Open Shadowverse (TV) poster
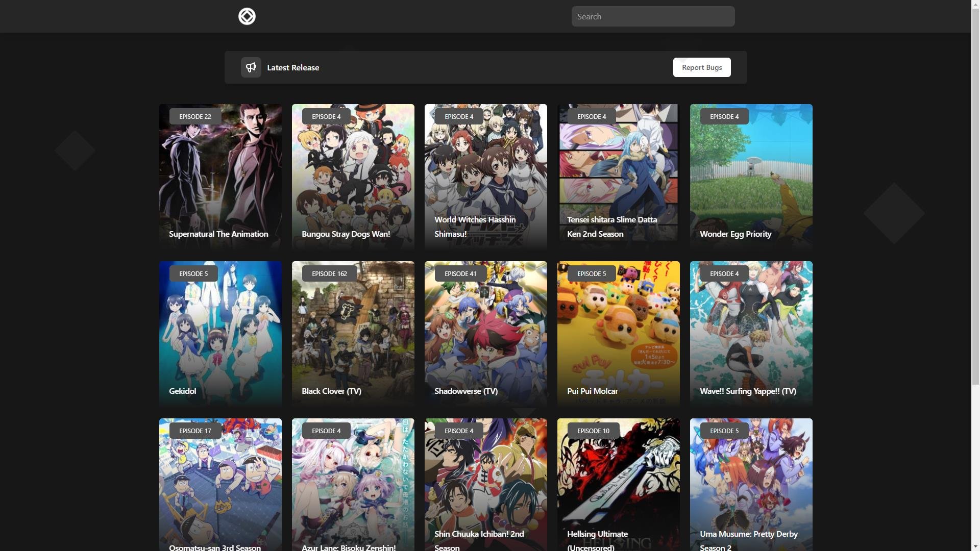 coord(486,334)
